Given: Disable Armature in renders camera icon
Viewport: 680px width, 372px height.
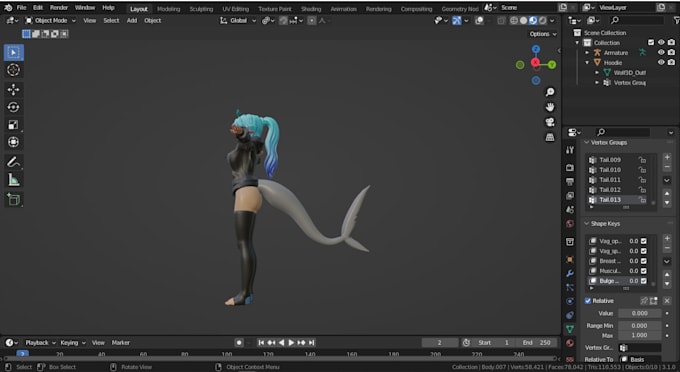Looking at the screenshot, I should [671, 52].
